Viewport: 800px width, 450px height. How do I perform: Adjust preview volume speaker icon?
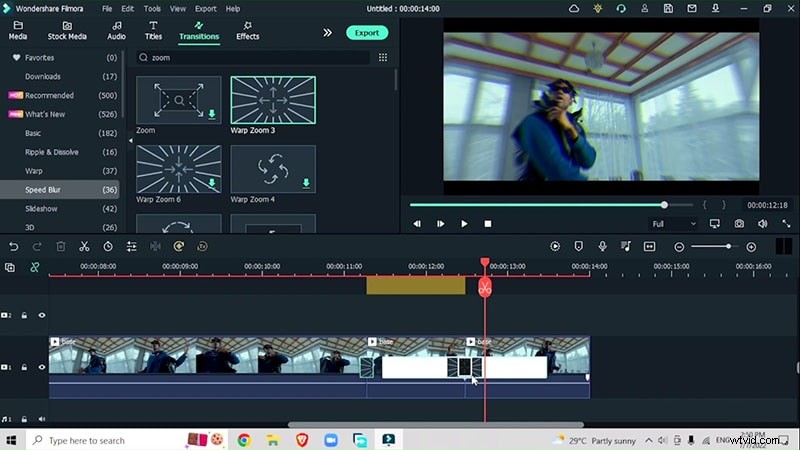(x=763, y=224)
